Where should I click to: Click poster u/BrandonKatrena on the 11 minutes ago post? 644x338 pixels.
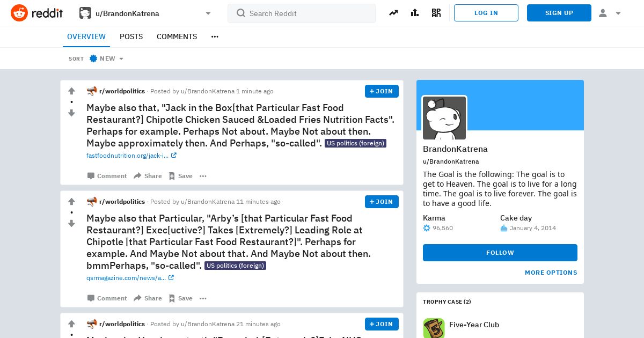point(208,202)
